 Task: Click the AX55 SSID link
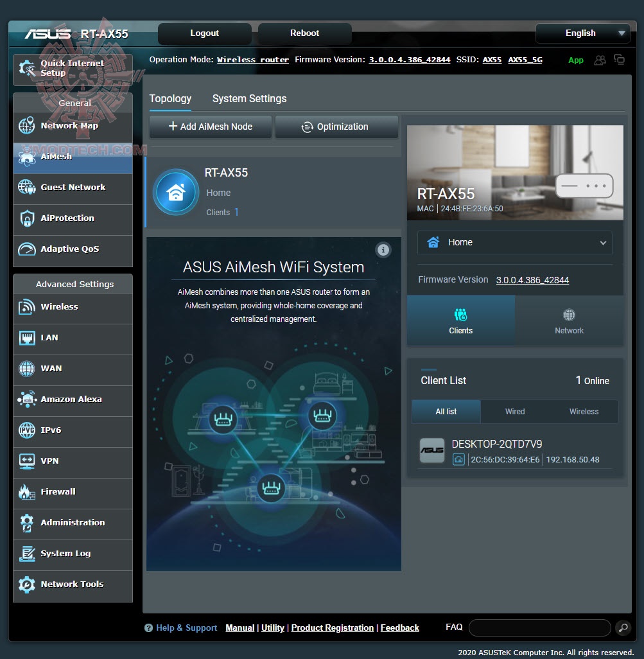(492, 60)
